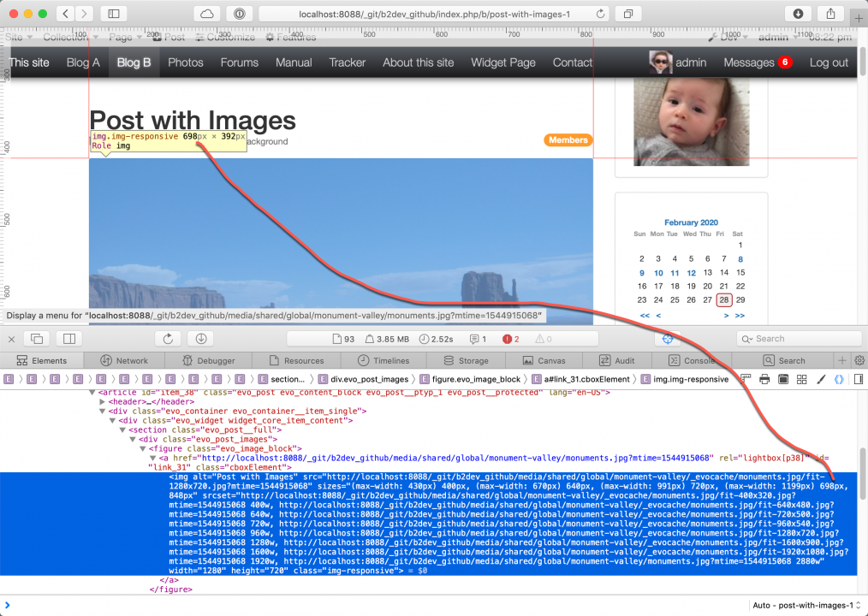Click the Log out link
This screenshot has width=868, height=616.
point(829,62)
